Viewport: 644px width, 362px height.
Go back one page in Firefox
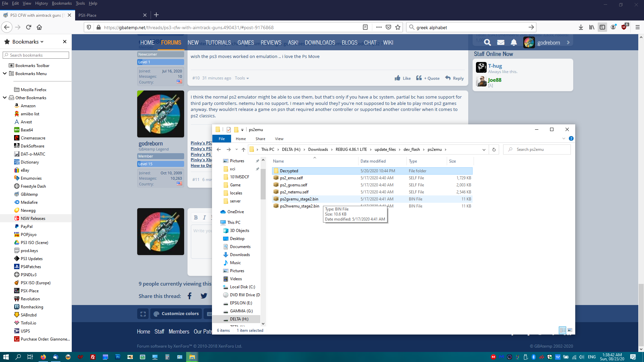click(x=7, y=27)
